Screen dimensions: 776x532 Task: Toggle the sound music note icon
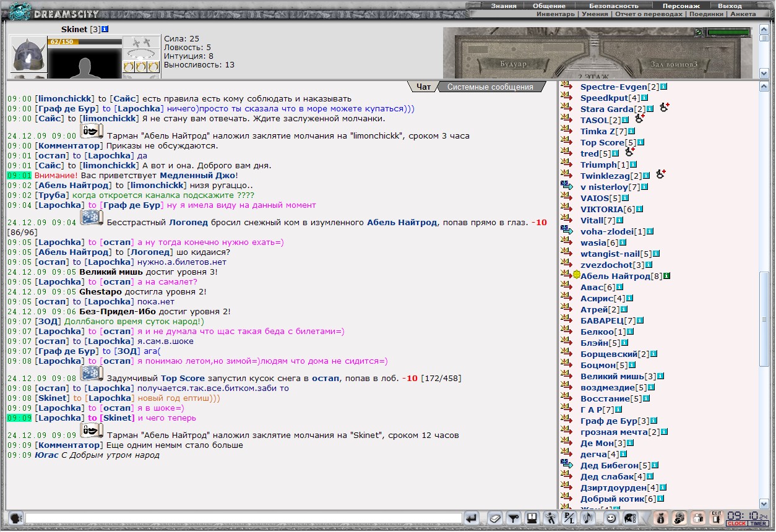click(x=587, y=518)
